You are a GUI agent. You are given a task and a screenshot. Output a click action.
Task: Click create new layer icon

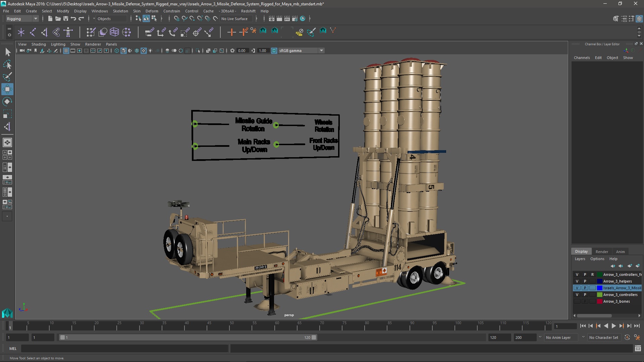coord(630,266)
